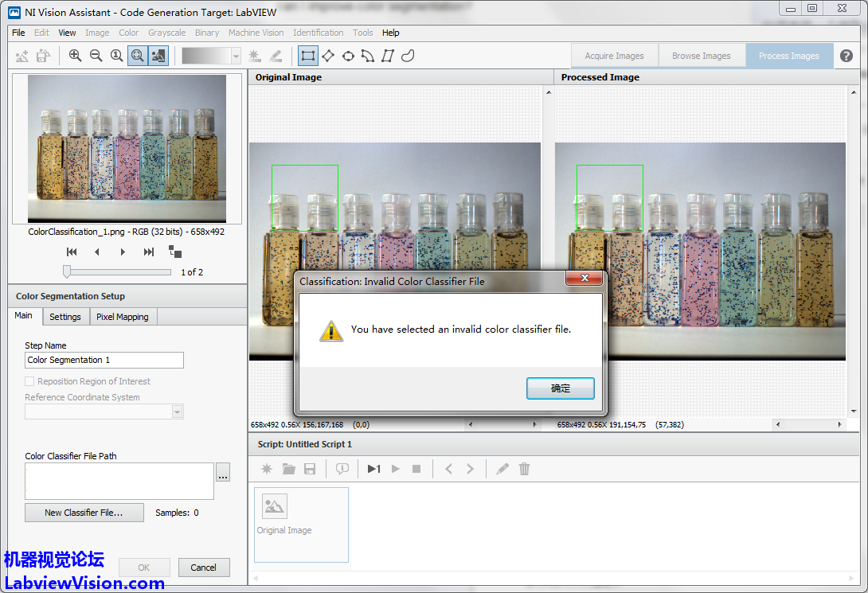
Task: Toggle Reposition Region of Interest checkbox
Action: 29,381
